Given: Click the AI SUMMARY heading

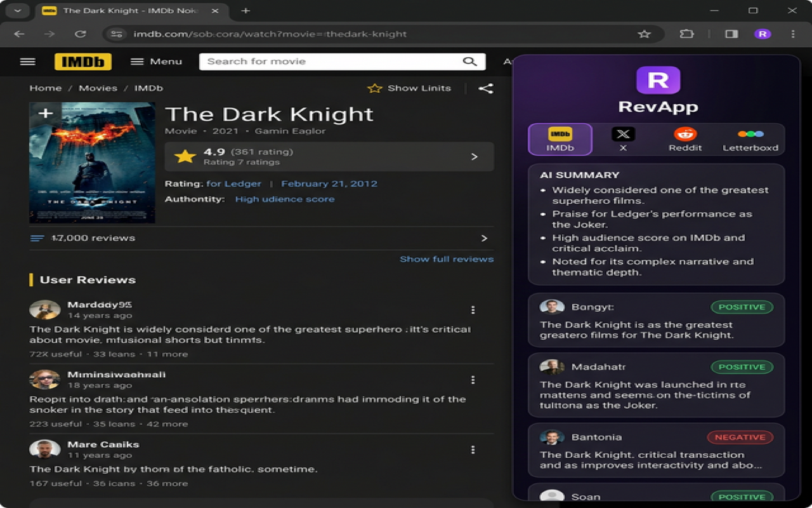Looking at the screenshot, I should (579, 175).
